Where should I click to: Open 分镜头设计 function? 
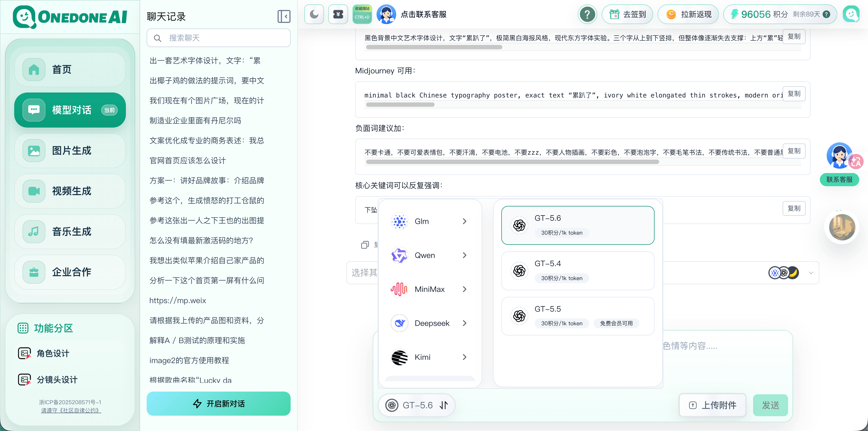(48, 380)
